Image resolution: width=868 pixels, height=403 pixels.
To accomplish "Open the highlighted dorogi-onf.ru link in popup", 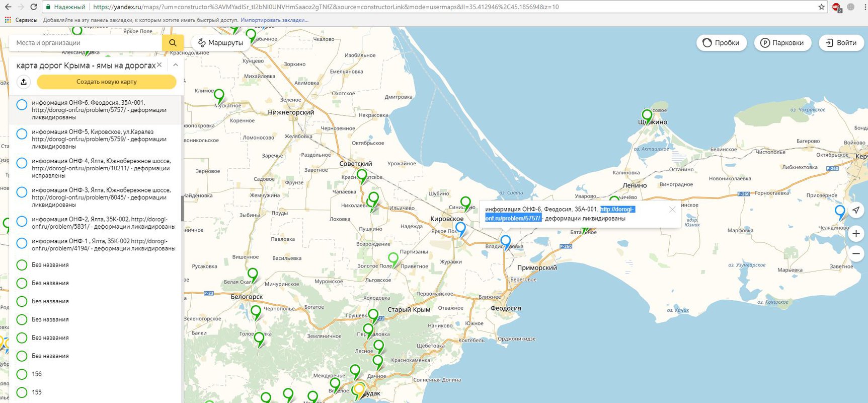I will (x=560, y=214).
